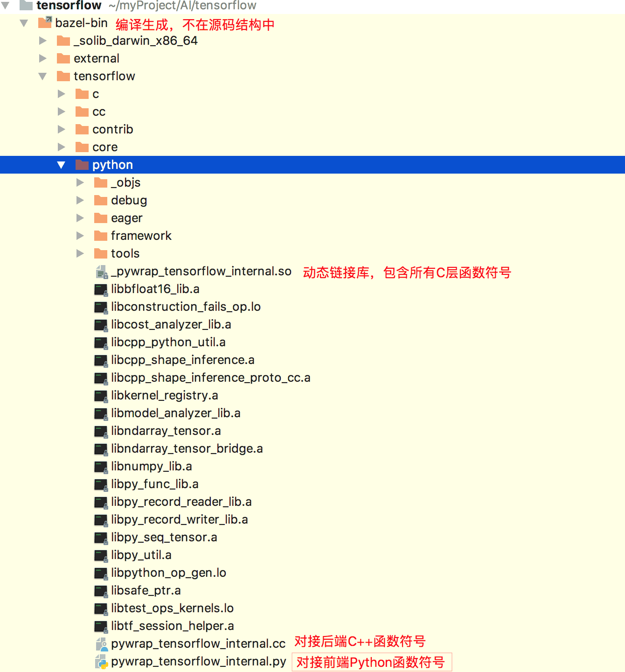The width and height of the screenshot is (625, 672).
Task: Expand the cc folder arrow
Action: point(62,112)
